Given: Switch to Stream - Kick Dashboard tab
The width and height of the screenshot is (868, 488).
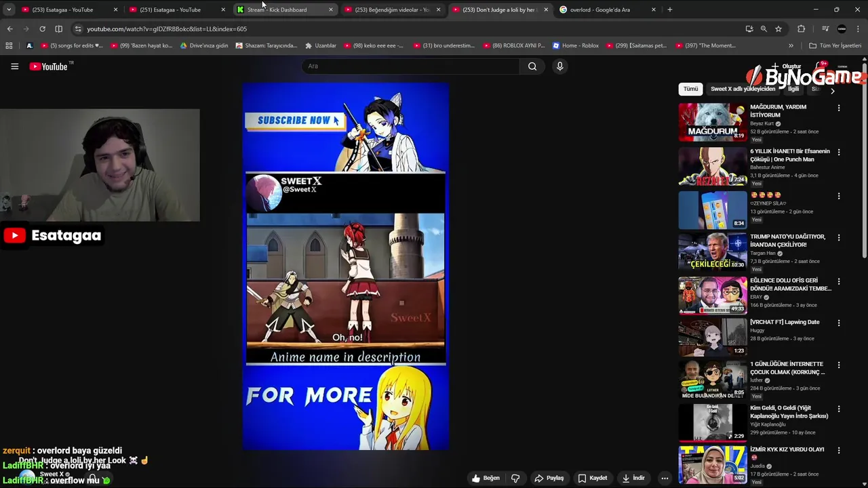Looking at the screenshot, I should [283, 9].
